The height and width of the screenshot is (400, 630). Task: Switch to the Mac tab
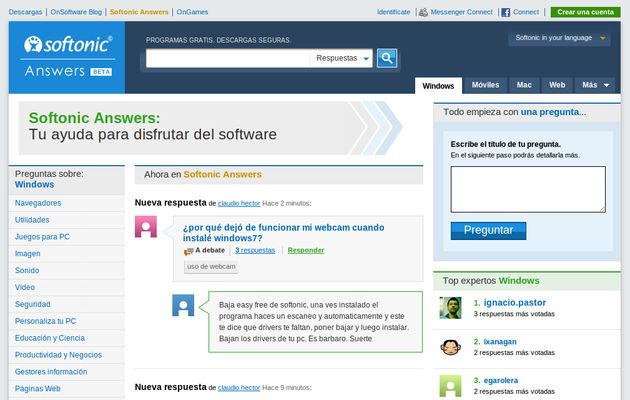tap(524, 85)
